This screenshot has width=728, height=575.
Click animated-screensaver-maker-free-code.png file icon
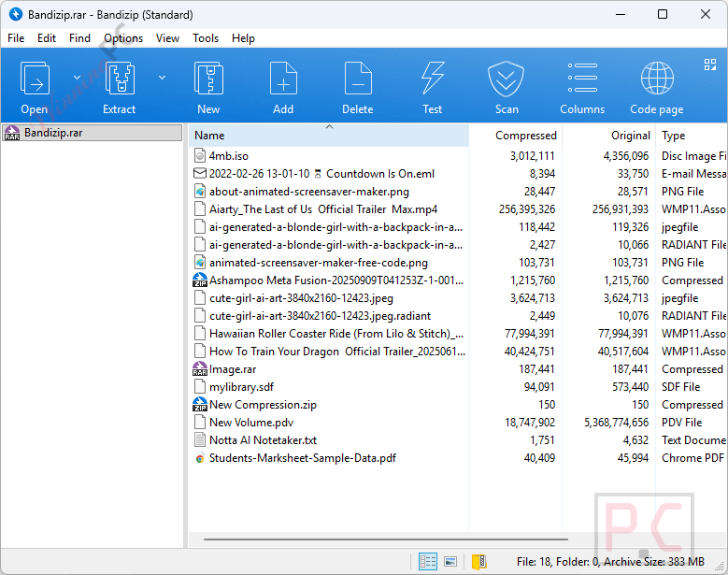pos(200,262)
